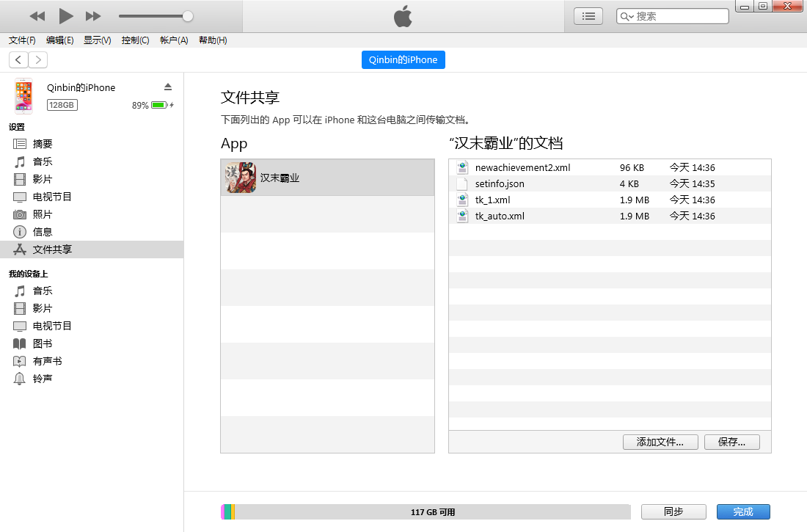Viewport: 807px width, 532px height.
Task: Click the 128GB capacity badge
Action: click(x=62, y=105)
